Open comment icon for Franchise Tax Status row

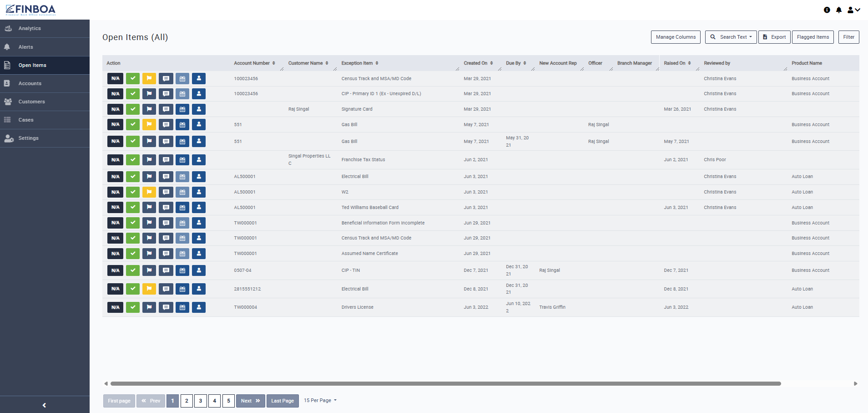(166, 160)
